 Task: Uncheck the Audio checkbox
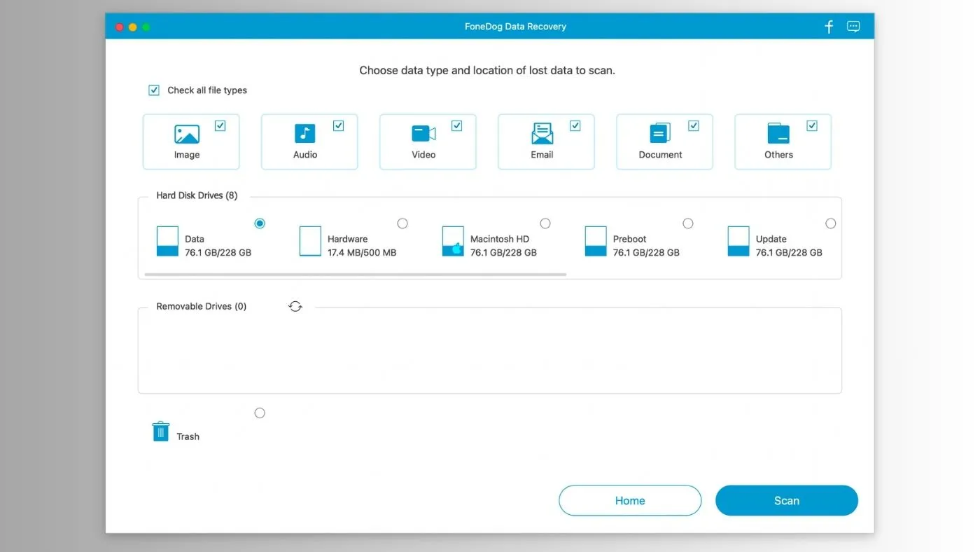pyautogui.click(x=339, y=126)
